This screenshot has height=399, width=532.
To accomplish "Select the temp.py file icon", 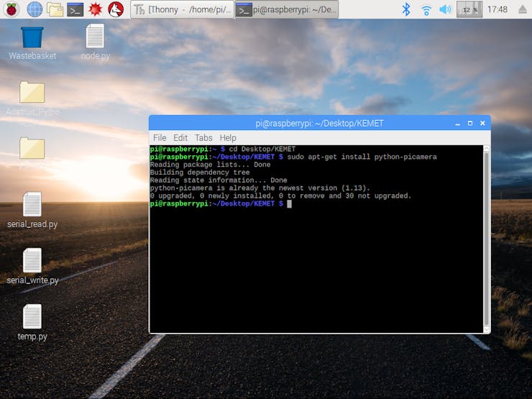I will click(32, 322).
